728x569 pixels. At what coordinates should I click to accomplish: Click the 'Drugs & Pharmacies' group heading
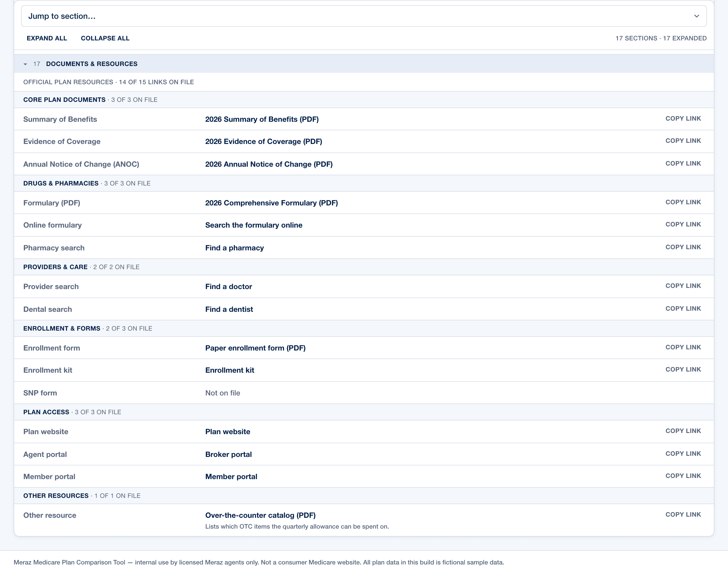(x=61, y=184)
